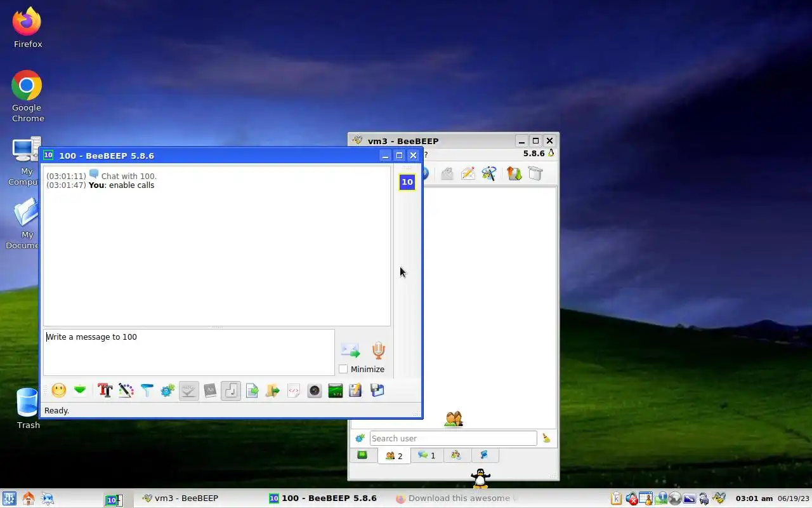This screenshot has width=812, height=508.
Task: Click the clock showing 03:01 am
Action: 754,498
